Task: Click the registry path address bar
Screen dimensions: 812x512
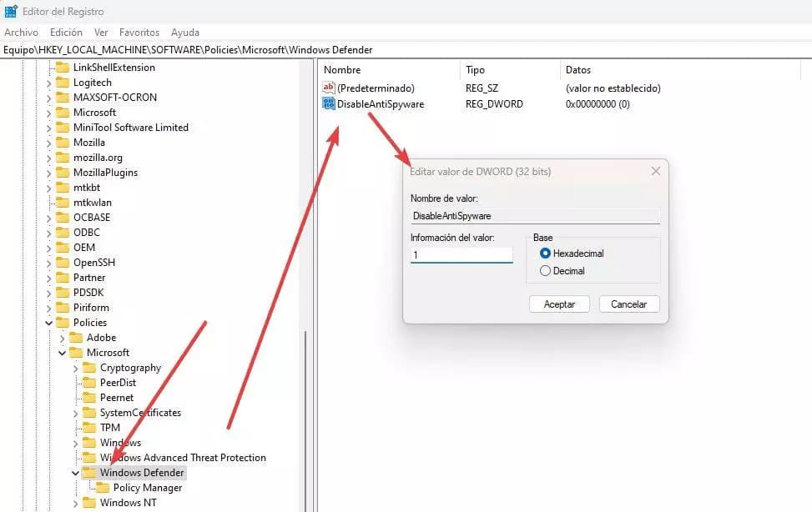Action: click(406, 50)
